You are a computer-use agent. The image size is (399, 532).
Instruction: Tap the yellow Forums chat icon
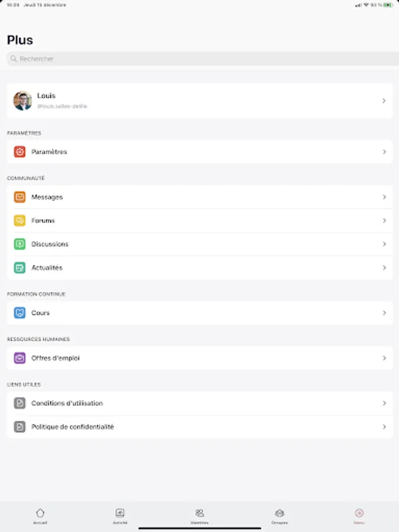tap(20, 220)
